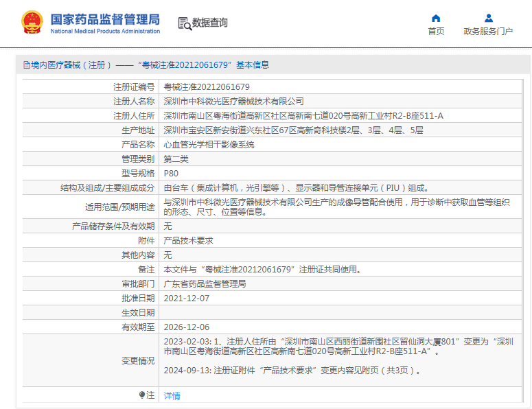
Task: Click National Medical Products Administration subtitle
Action: click(105, 31)
